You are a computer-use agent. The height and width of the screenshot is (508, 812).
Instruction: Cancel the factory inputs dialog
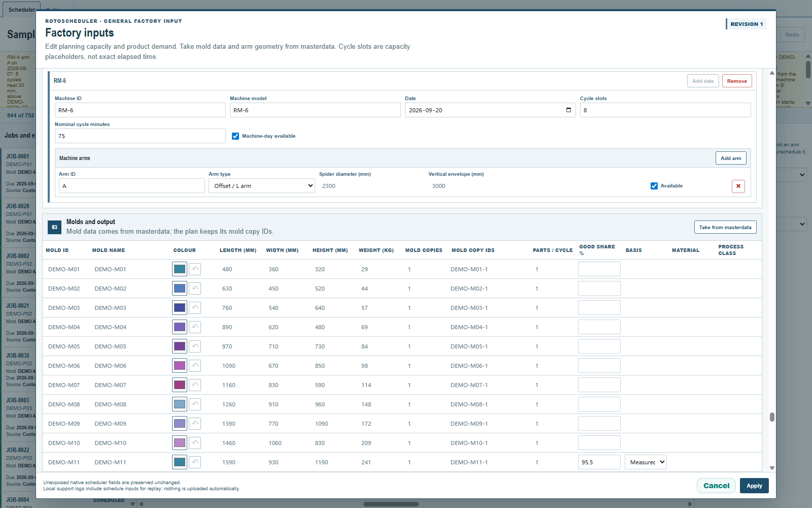[x=716, y=486]
